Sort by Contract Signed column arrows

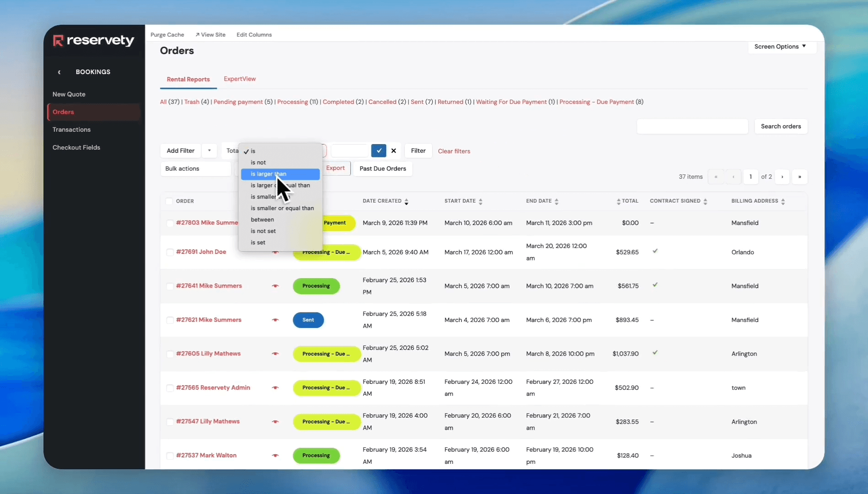coord(705,201)
